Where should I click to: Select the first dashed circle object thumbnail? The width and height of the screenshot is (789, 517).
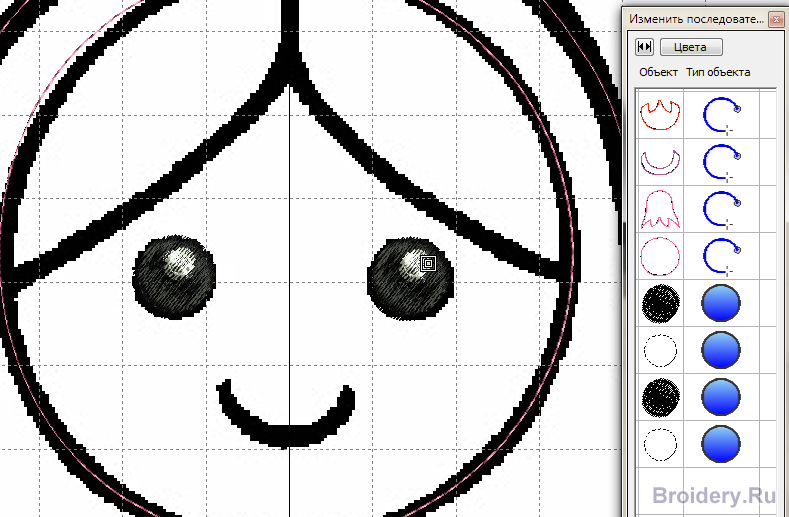pyautogui.click(x=661, y=351)
